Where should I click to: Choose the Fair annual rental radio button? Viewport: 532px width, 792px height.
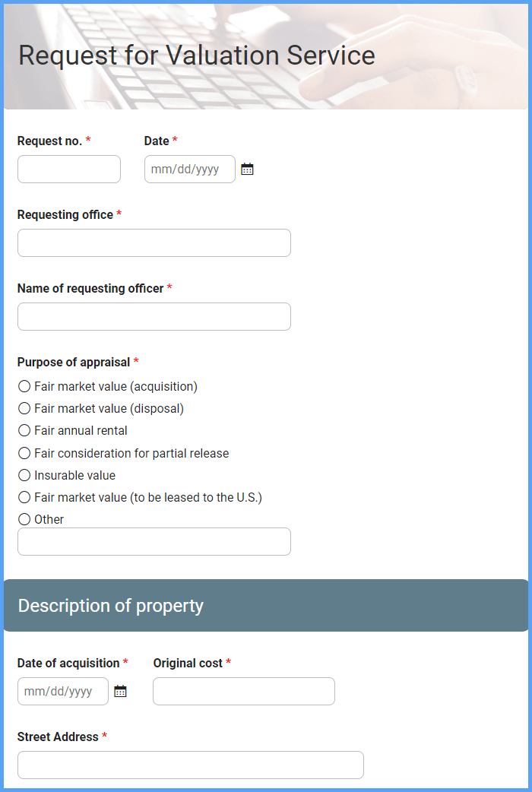(x=24, y=430)
